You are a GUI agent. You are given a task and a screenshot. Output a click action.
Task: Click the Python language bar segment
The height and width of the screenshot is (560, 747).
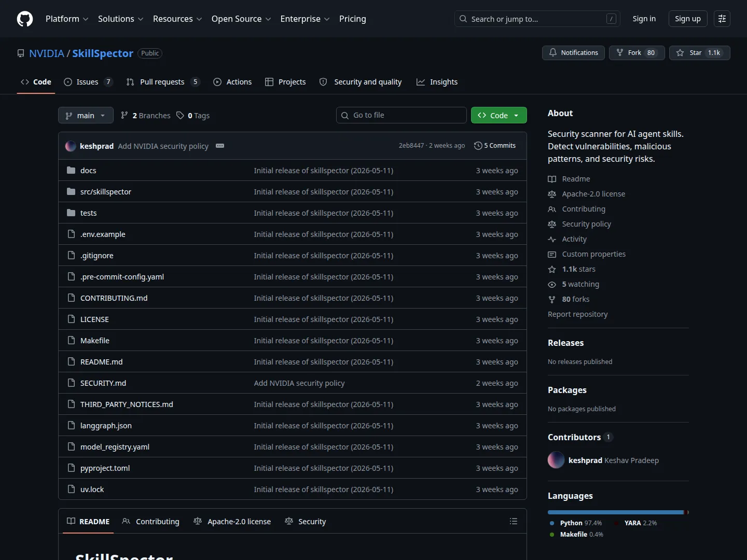coord(616,512)
